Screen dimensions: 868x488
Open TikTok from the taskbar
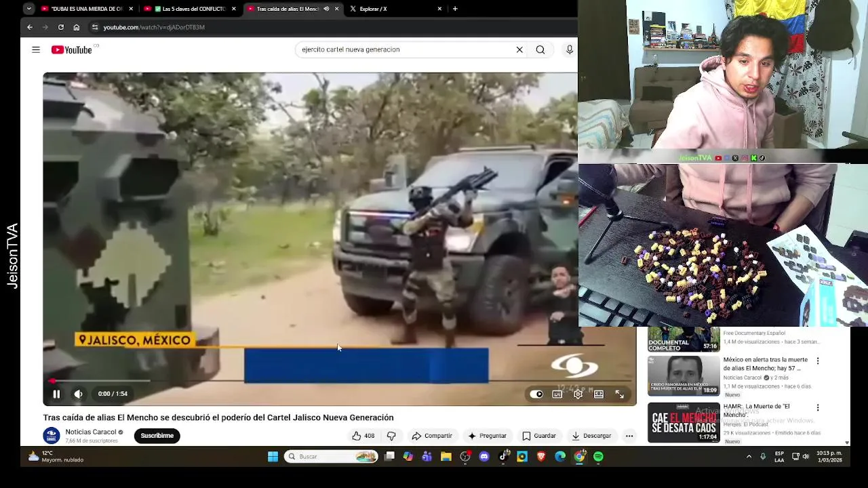tap(503, 457)
